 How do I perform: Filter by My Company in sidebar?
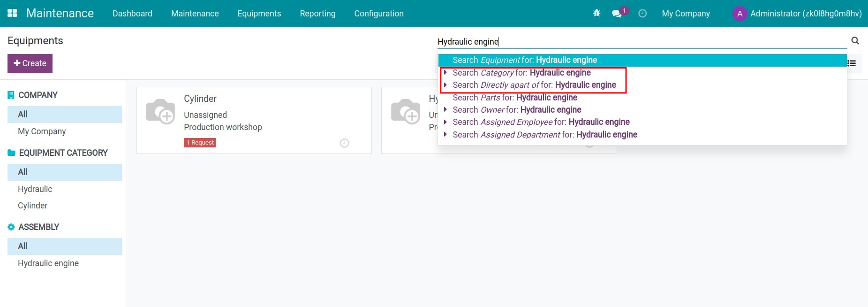click(65, 131)
